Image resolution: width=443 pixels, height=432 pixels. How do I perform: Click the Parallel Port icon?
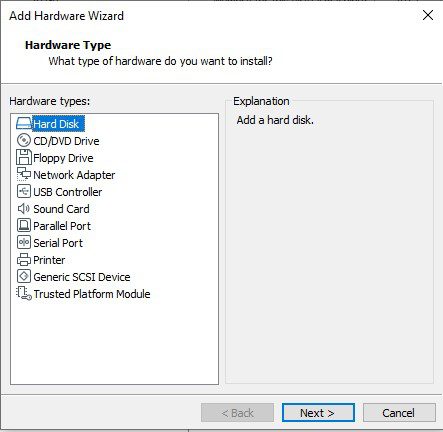click(x=24, y=226)
